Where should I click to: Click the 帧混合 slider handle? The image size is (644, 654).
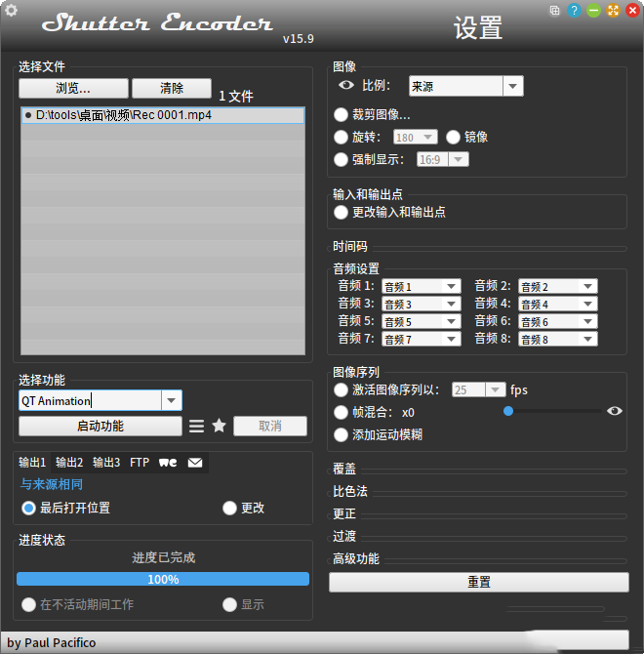508,411
